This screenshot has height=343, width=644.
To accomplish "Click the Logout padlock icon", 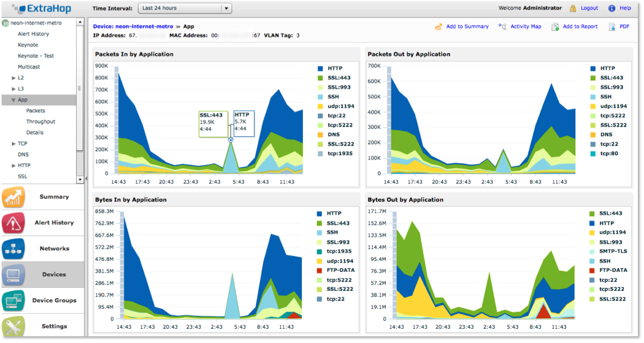I will pos(573,9).
